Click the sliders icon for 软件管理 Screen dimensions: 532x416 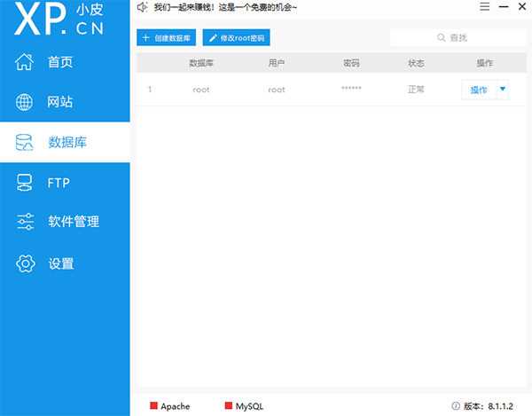point(25,222)
